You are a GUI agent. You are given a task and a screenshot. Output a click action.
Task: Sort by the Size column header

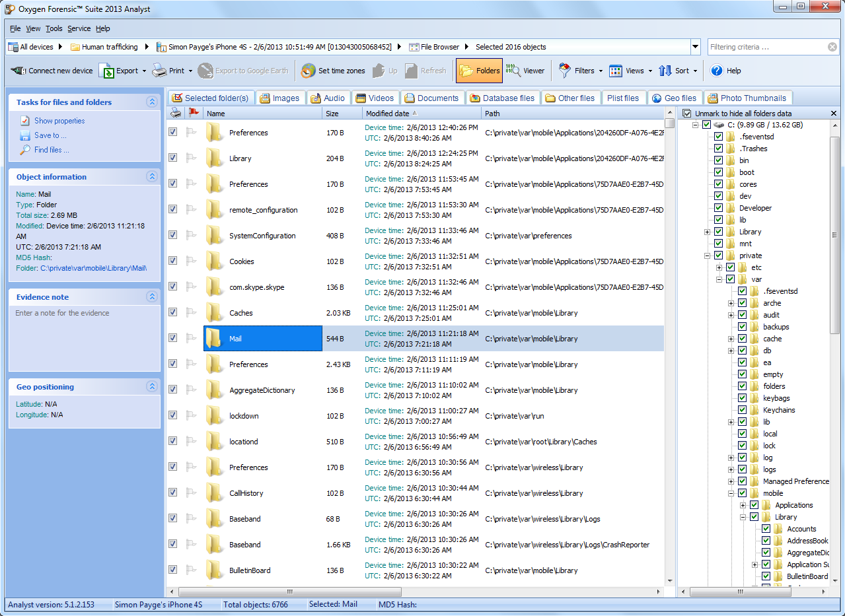tap(342, 114)
